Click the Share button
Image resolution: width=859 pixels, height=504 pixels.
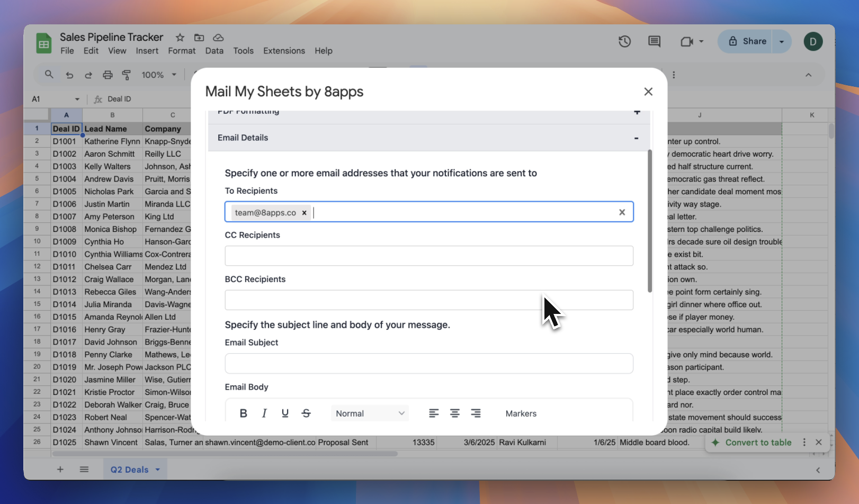pos(747,41)
